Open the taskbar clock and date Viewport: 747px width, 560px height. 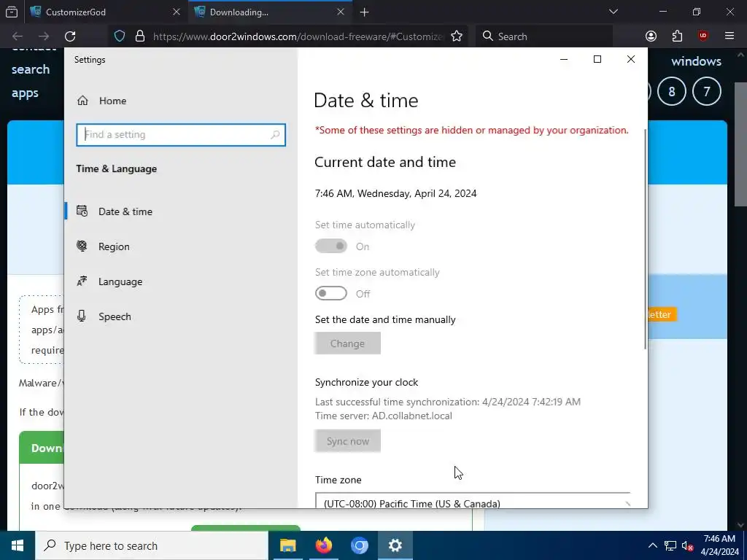[x=719, y=545]
